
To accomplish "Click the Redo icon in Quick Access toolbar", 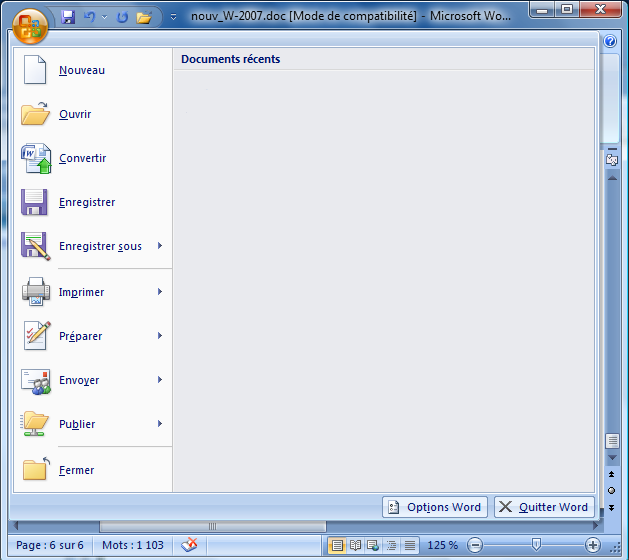I will point(122,17).
